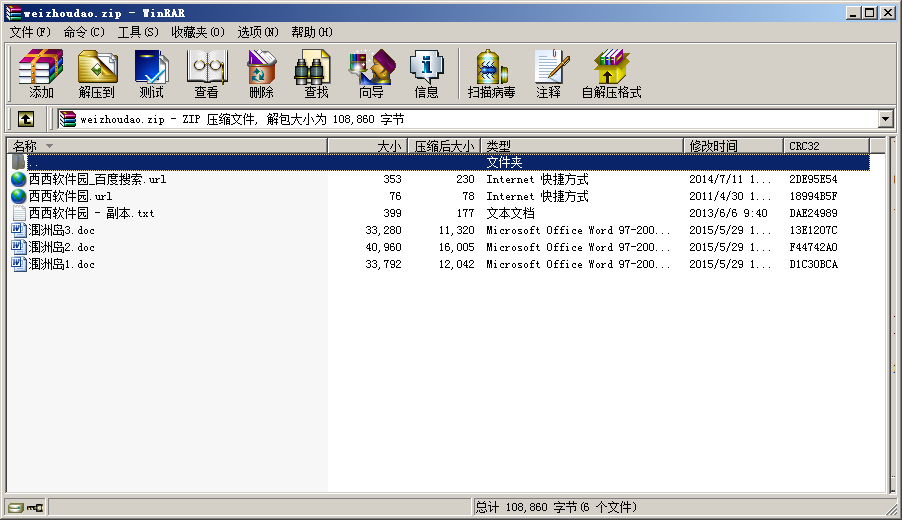This screenshot has width=902, height=520.
Task: Open the File (文件) menu
Action: point(30,32)
